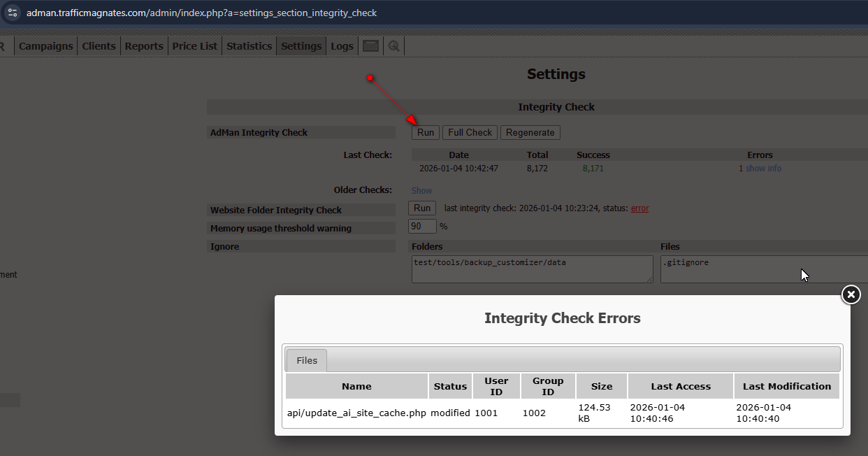
Task: Open the Clients menu
Action: [99, 46]
